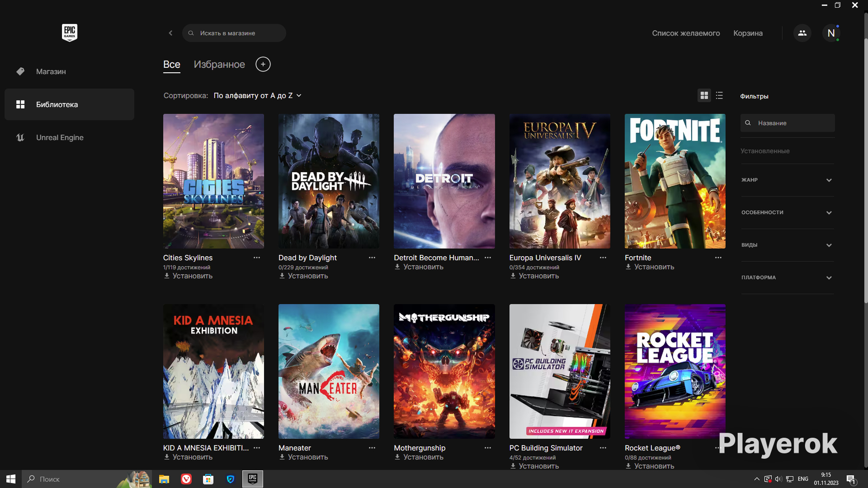Viewport: 868px width, 488px height.
Task: Expand the ОСОБЕННОСТИ filter
Action: (787, 213)
